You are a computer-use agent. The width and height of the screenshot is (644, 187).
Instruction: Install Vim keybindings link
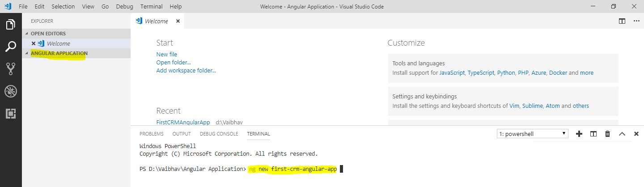[514, 106]
